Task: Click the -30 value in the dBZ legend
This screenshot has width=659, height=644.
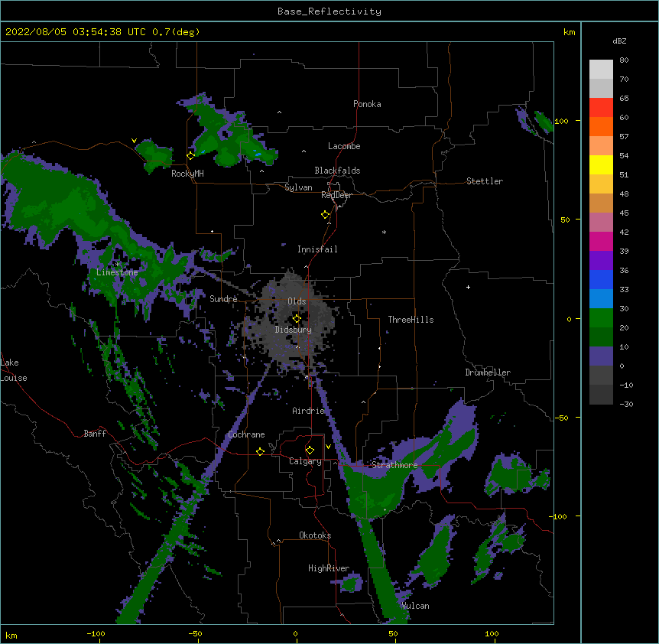Action: tap(626, 405)
